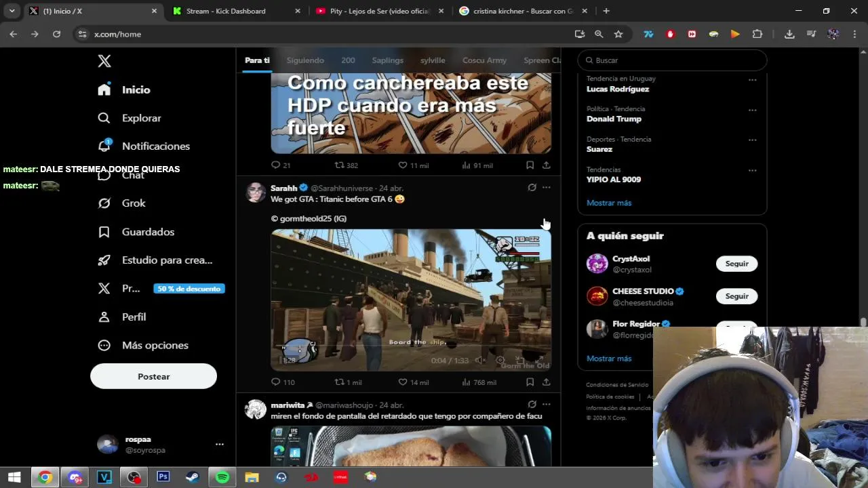Screen dimensions: 868x488
Task: Bookmark the post with 91 mil views
Action: [x=530, y=165]
